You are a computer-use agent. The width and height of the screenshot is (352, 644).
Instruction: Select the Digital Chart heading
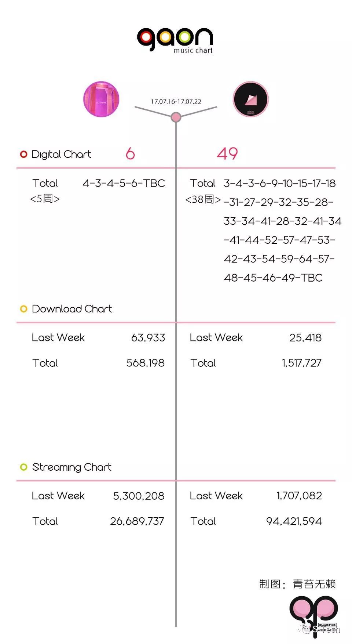pyautogui.click(x=61, y=154)
